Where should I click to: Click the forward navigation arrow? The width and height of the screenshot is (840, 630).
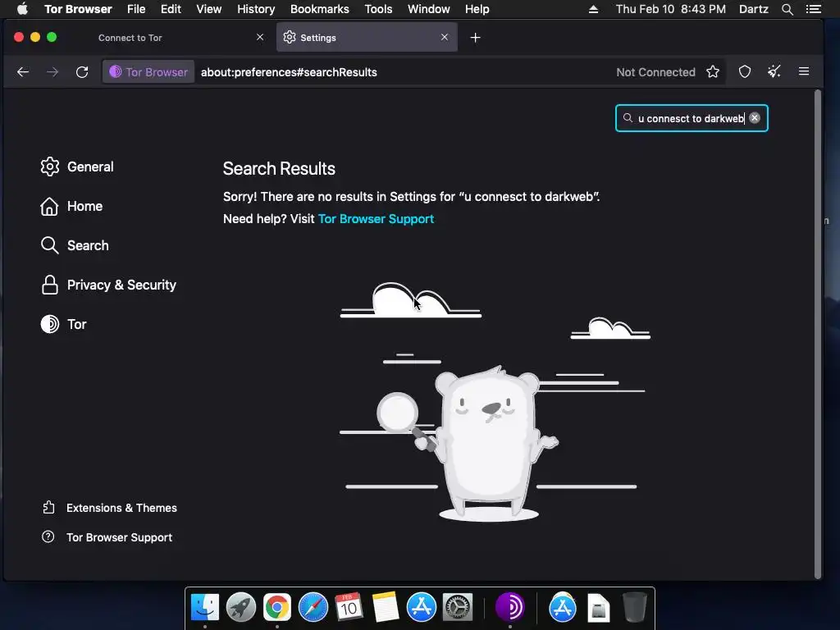tap(52, 72)
